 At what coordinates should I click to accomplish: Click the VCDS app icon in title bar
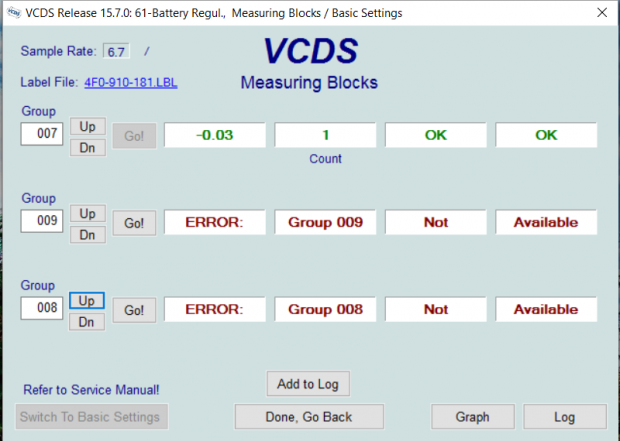14,13
